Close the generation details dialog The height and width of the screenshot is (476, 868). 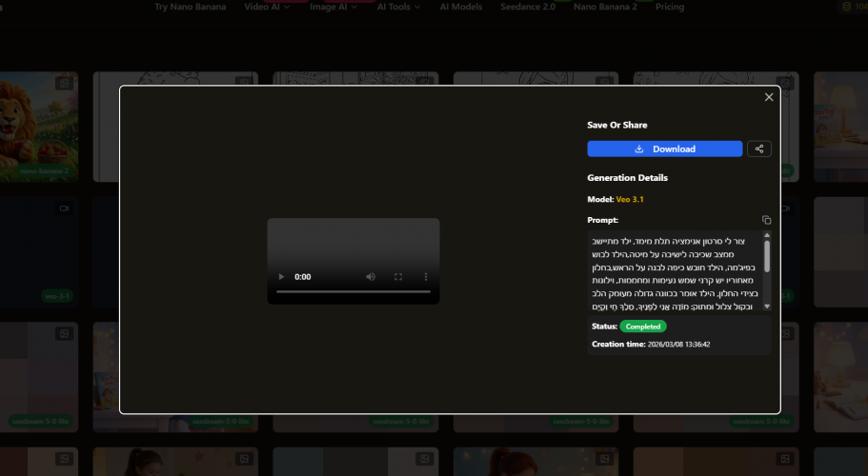769,97
